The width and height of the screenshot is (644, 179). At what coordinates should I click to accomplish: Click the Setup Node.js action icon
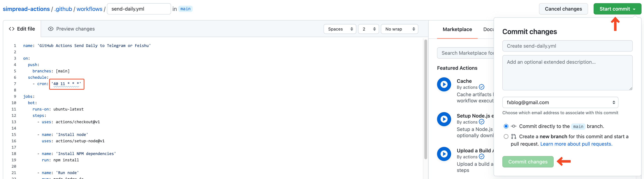point(444,119)
